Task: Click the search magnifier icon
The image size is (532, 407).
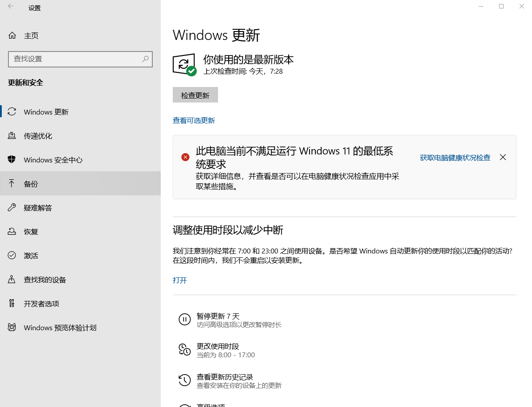Action: click(145, 59)
